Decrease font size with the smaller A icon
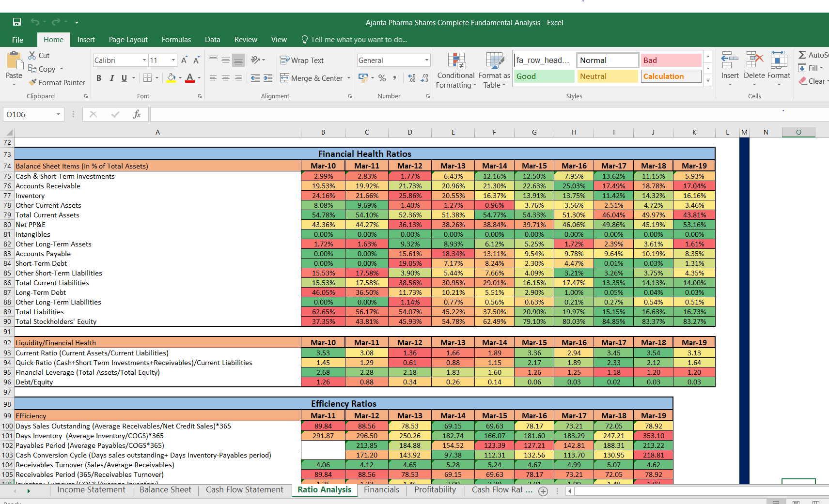This screenshot has width=829, height=504. (196, 61)
